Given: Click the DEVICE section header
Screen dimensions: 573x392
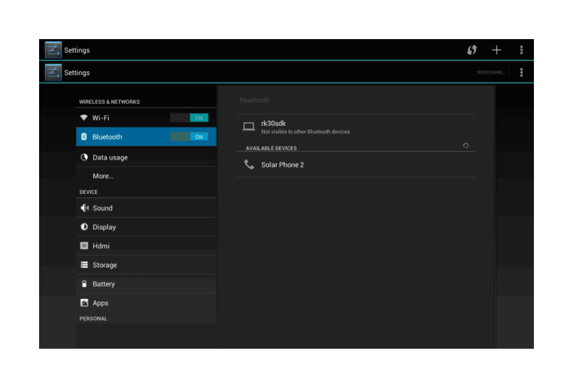Looking at the screenshot, I should 88,192.
